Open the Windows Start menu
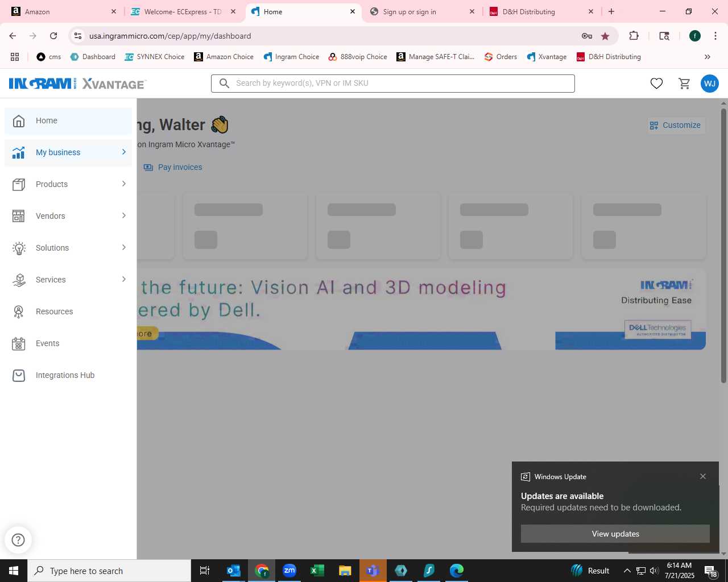 (x=14, y=571)
